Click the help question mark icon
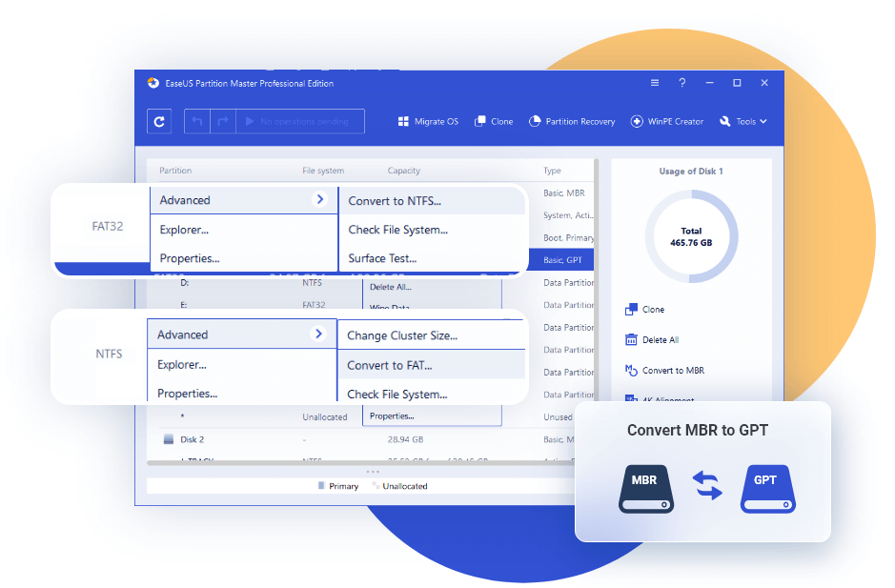Viewport: 895px width, 588px height. click(x=681, y=83)
